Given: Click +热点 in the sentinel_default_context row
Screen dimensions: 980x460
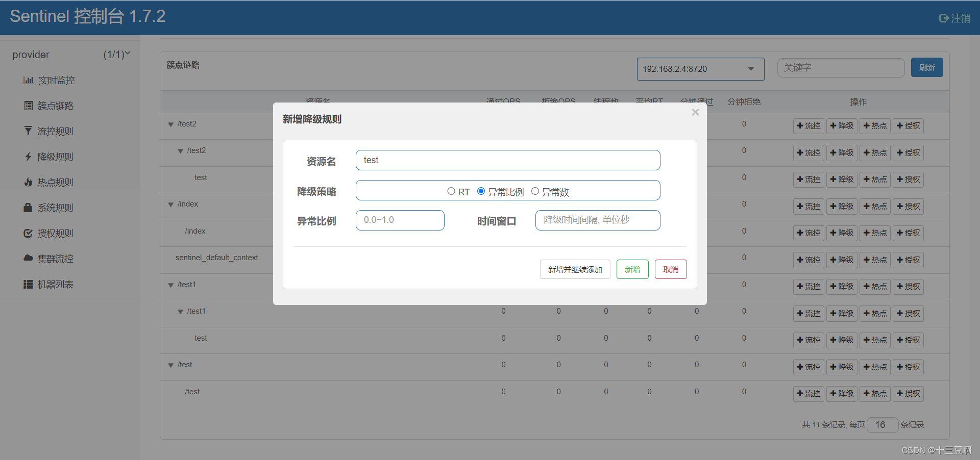Looking at the screenshot, I should (x=875, y=260).
